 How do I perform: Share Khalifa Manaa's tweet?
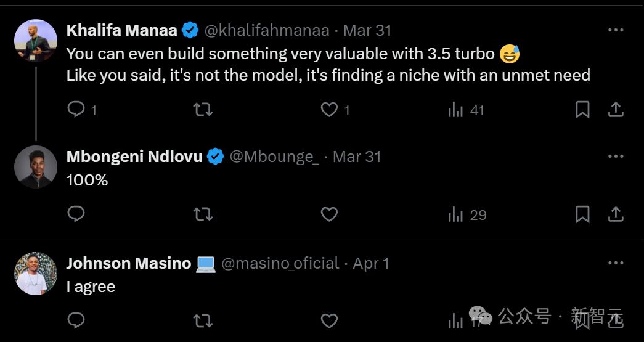tap(616, 110)
